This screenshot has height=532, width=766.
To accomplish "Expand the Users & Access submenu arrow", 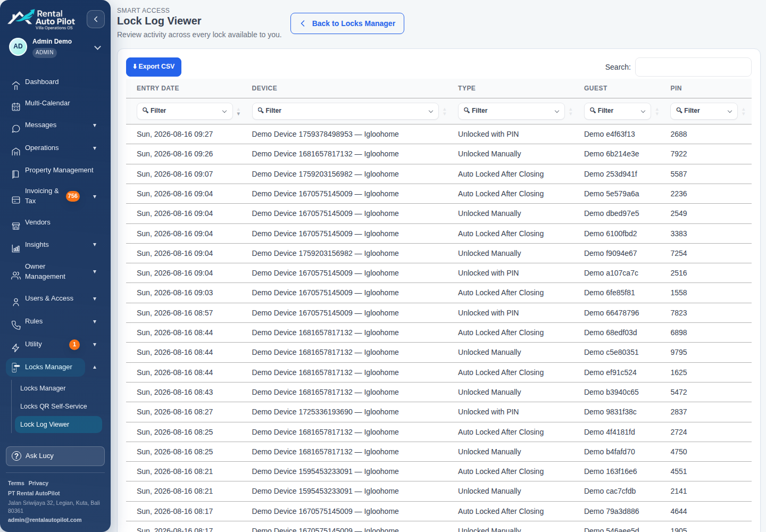I will coord(95,298).
